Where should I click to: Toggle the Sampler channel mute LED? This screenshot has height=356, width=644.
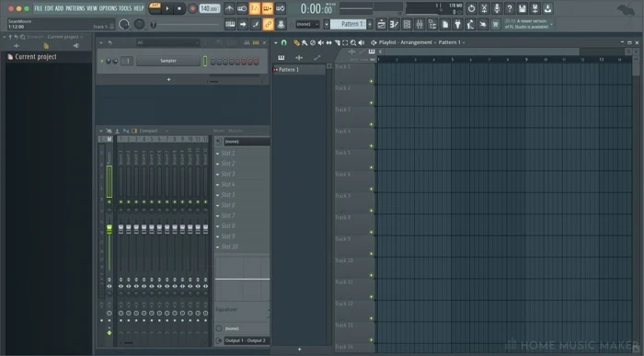102,62
